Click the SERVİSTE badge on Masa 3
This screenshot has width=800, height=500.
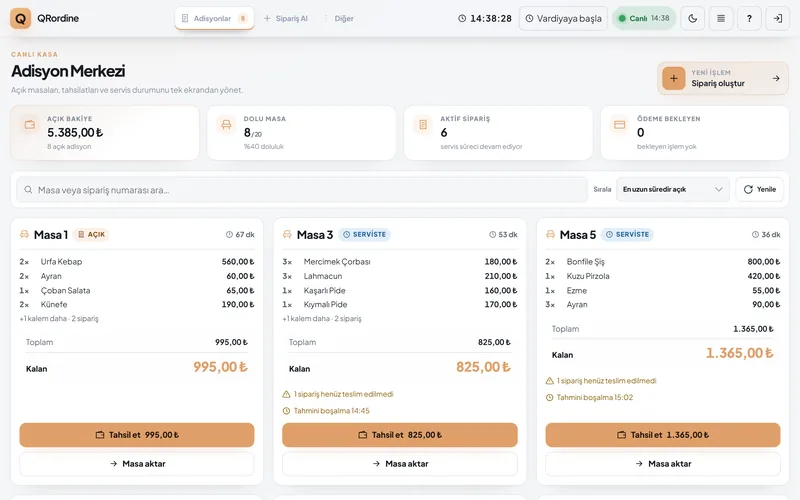(364, 234)
